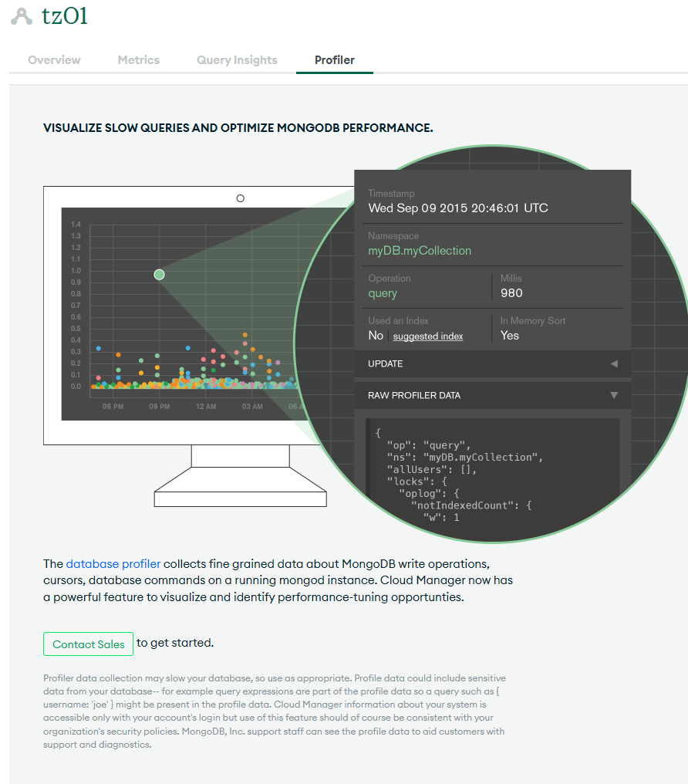Go to the Query Insights tab
This screenshot has width=688, height=784.
(x=237, y=60)
